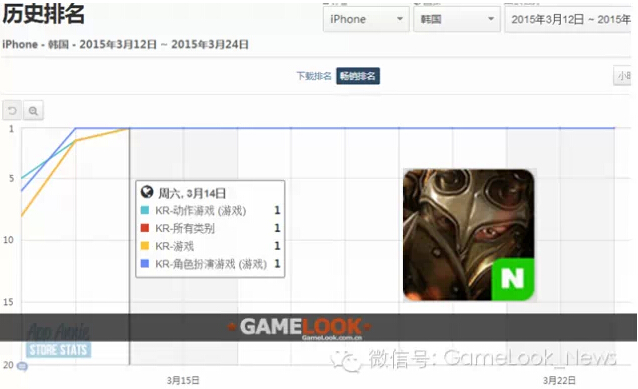Screen dimensions: 638x389
Task: Click the App Annie Store Stats logo
Action: 59,340
